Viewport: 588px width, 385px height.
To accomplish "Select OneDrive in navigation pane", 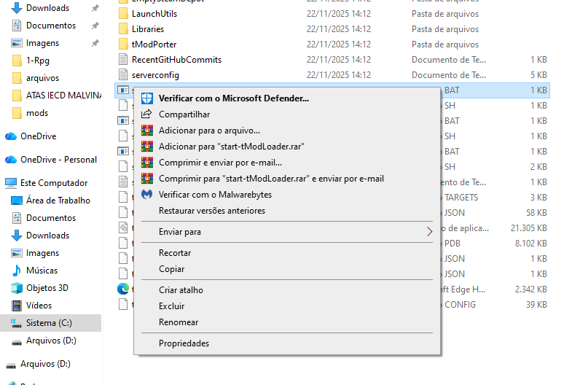I will [x=38, y=136].
